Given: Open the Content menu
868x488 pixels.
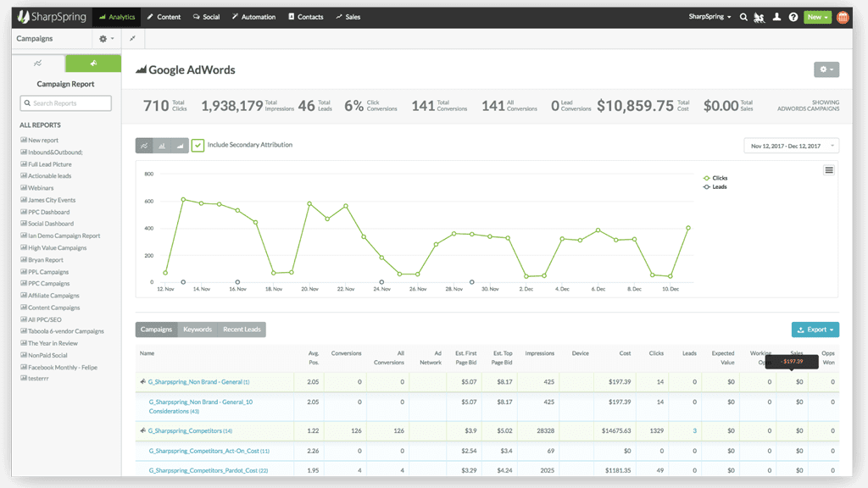Looking at the screenshot, I should coord(164,17).
